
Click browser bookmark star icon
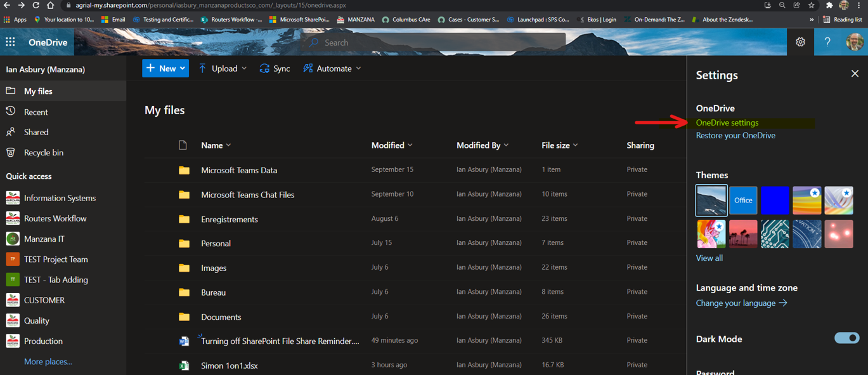812,5
